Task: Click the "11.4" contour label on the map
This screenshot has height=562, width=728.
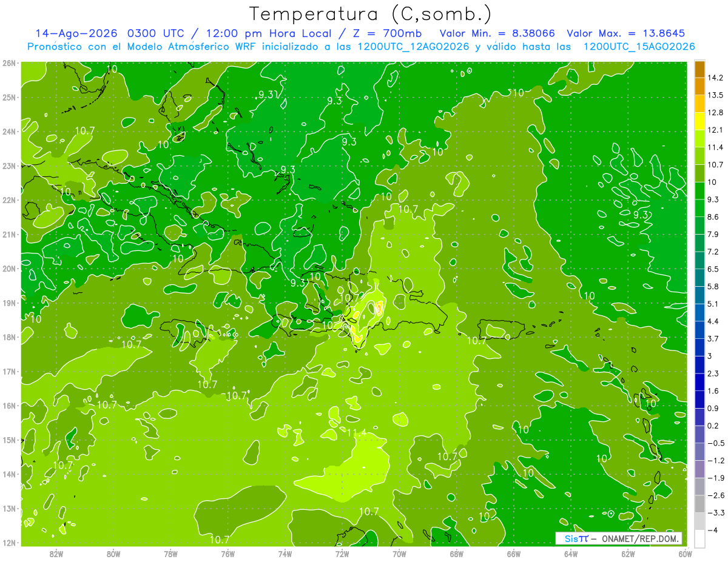Action: (357, 432)
